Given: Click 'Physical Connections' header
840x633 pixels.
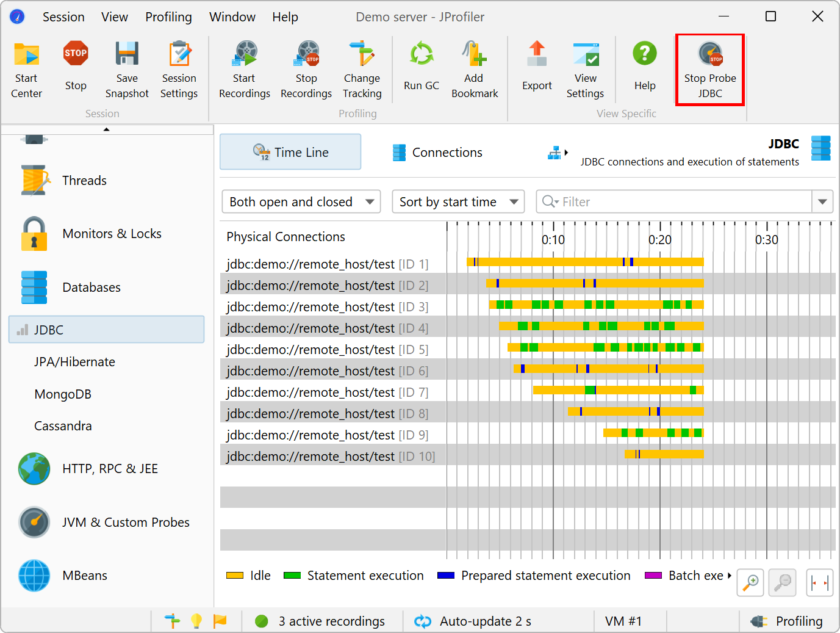Looking at the screenshot, I should pos(285,237).
